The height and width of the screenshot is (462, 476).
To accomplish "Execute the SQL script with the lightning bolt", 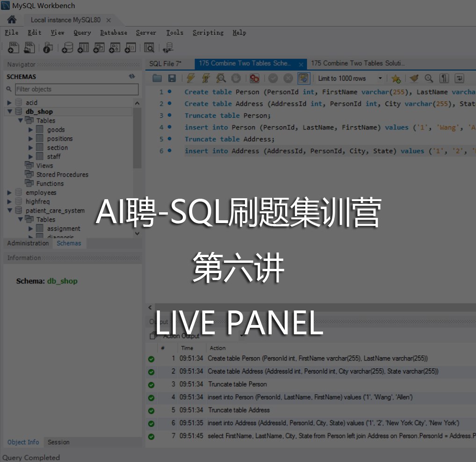I will (191, 78).
